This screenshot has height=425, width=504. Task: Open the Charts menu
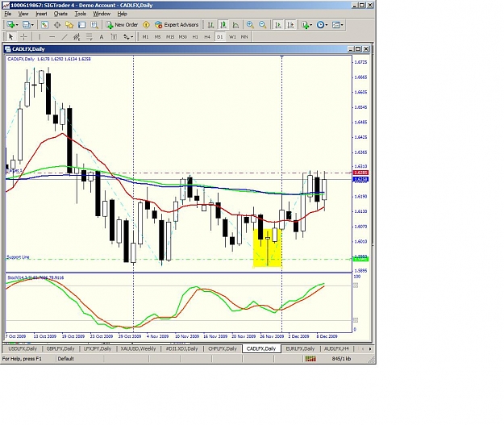(x=60, y=14)
